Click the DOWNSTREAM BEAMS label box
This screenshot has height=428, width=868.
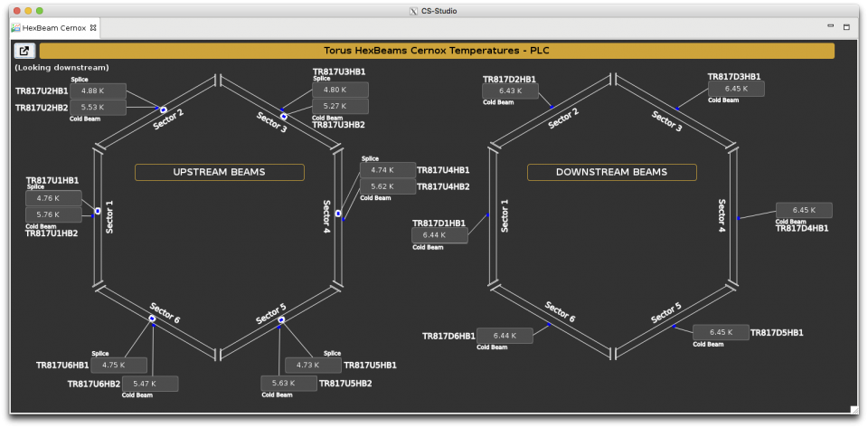click(x=611, y=172)
